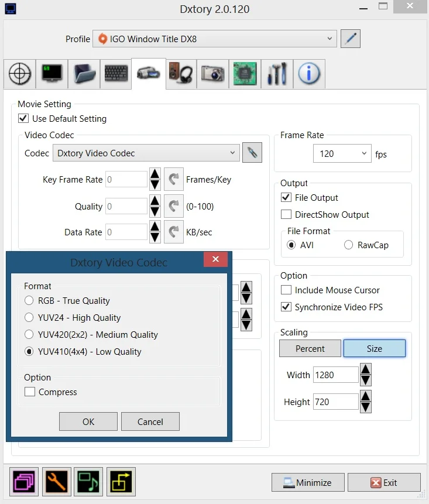Viewport: 429px width, 504px height.
Task: Open the Movie camcorder tab
Action: click(x=149, y=74)
